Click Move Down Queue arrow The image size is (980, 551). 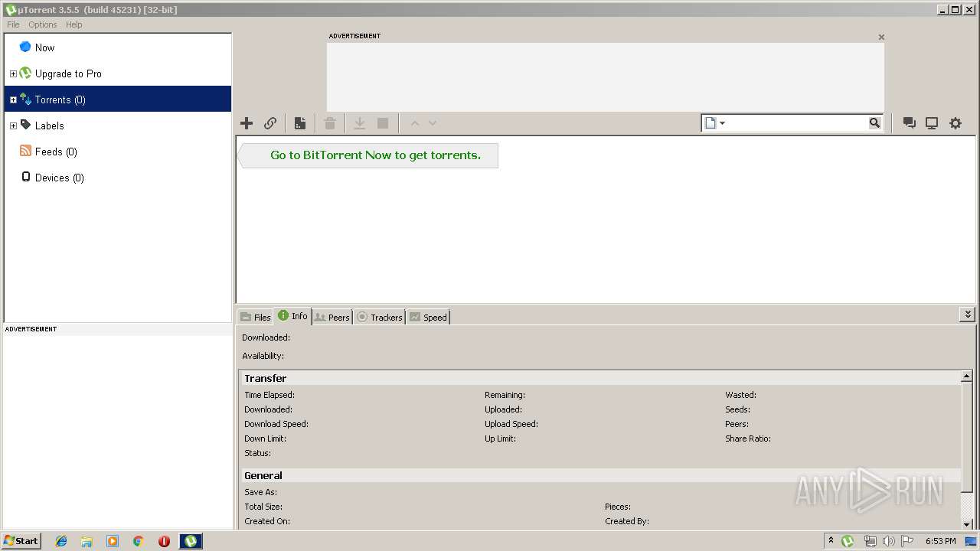(x=433, y=123)
